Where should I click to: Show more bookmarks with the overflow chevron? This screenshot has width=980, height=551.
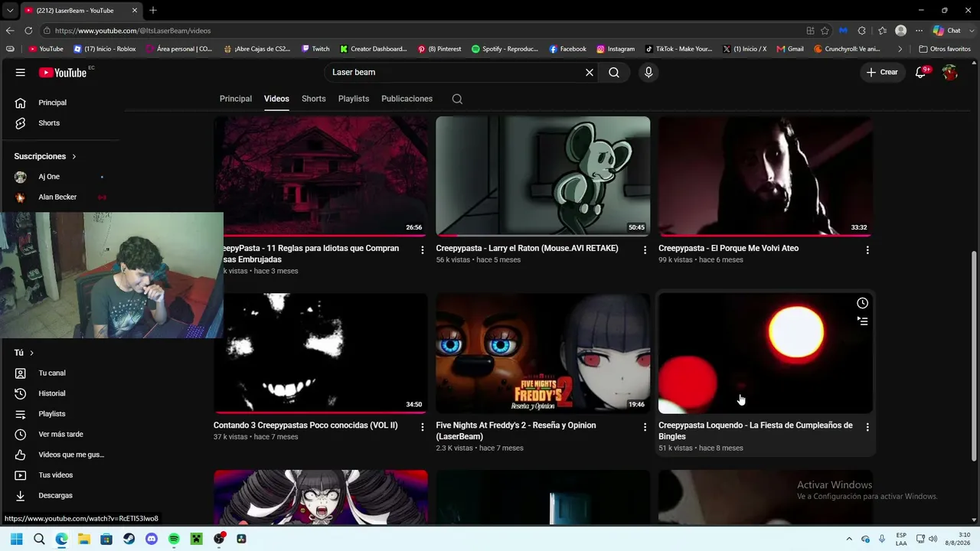tap(900, 49)
